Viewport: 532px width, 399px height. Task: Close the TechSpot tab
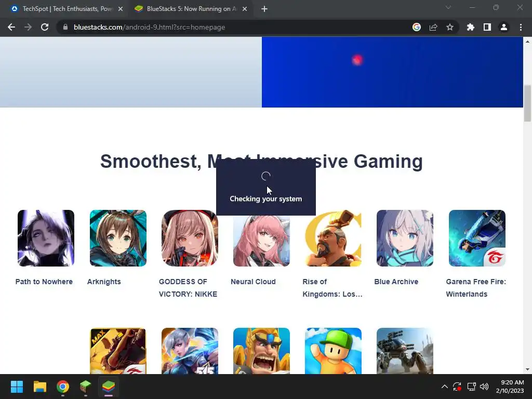point(121,9)
